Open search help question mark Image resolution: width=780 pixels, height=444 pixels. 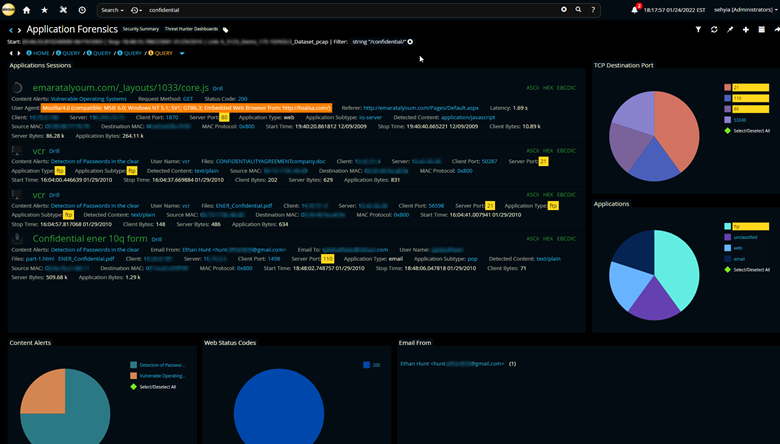click(x=593, y=10)
